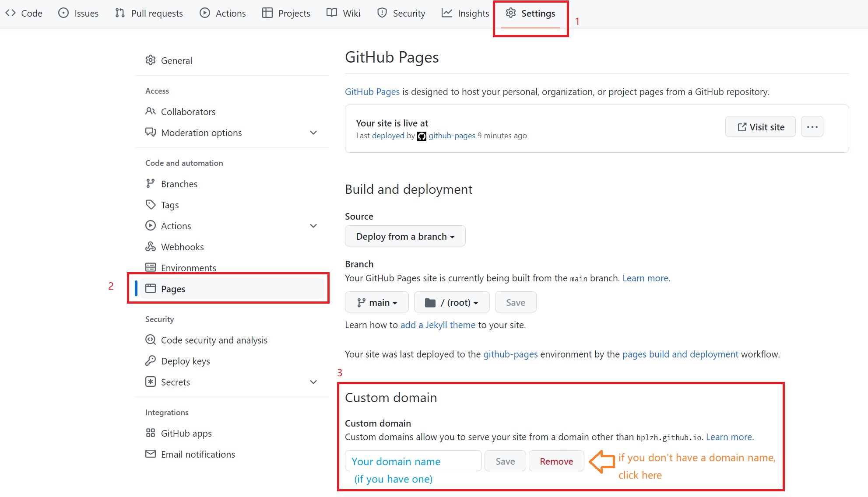Open Collaborators settings
The width and height of the screenshot is (868, 497).
pos(232,112)
